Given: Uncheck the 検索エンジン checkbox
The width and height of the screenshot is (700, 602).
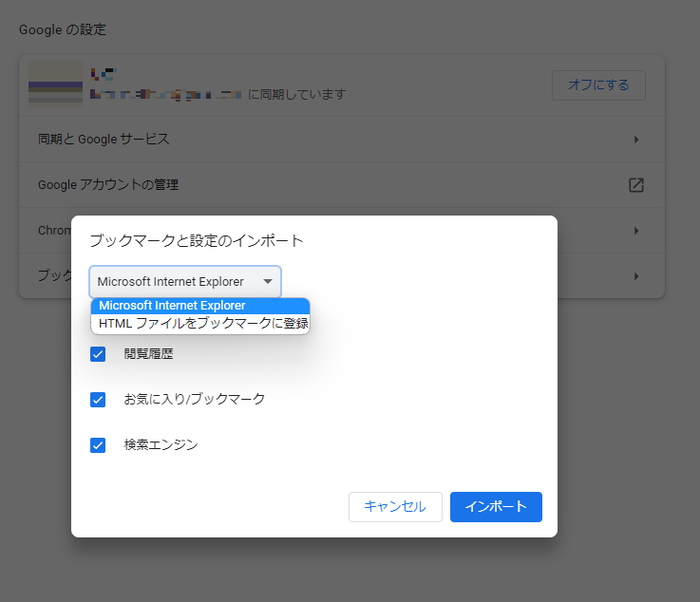Looking at the screenshot, I should 98,445.
